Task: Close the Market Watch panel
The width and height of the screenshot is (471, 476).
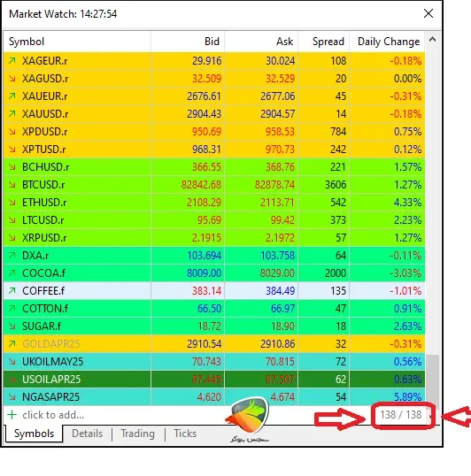Action: pyautogui.click(x=429, y=13)
